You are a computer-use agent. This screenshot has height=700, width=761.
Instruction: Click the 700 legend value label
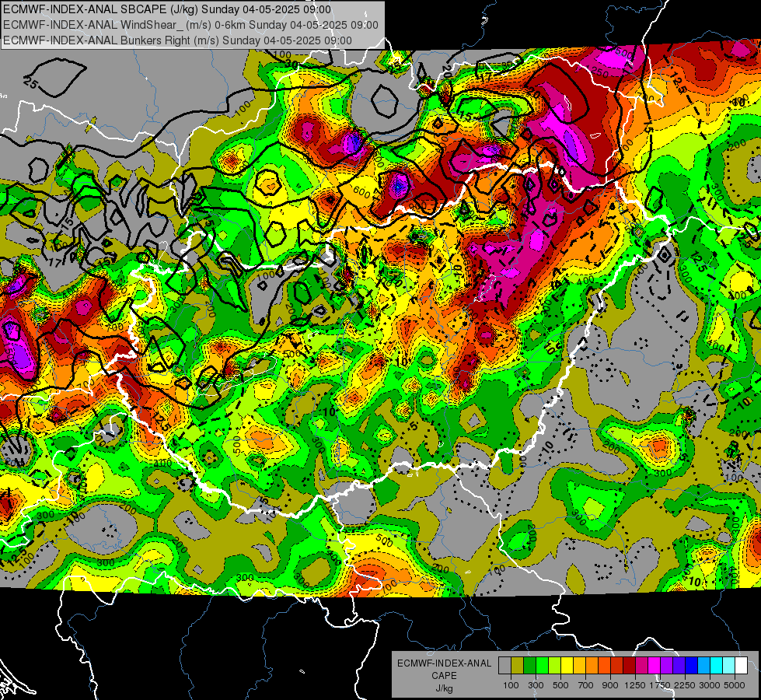coord(586,685)
